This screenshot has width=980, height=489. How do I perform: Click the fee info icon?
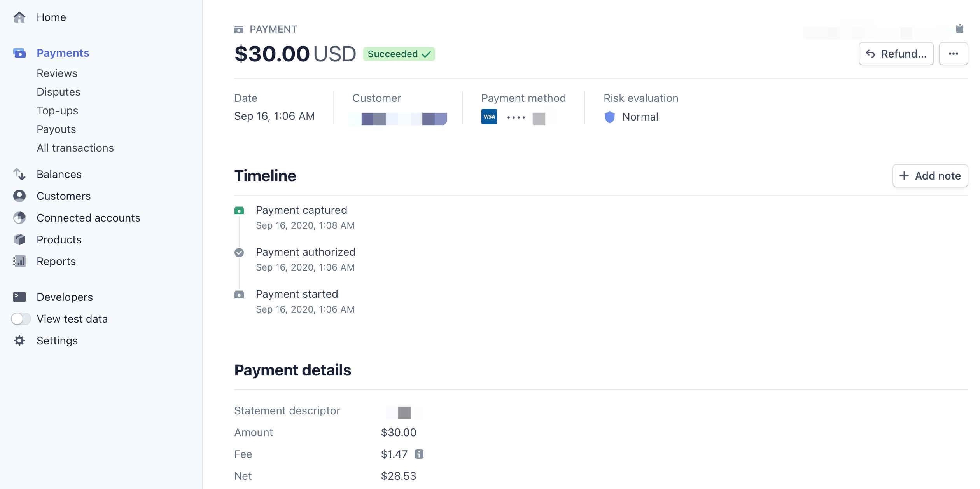tap(419, 454)
